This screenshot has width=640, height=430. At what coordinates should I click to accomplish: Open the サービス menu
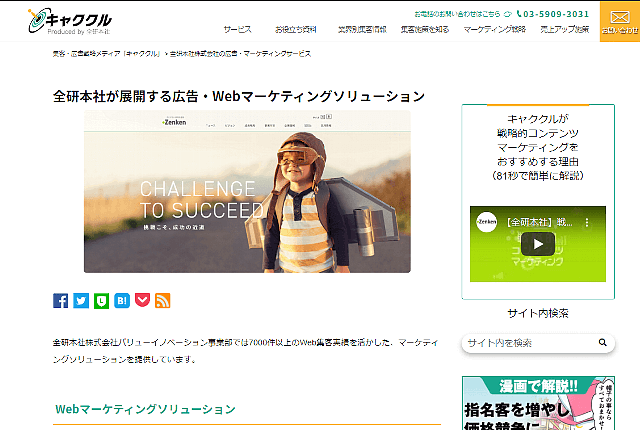point(238,30)
